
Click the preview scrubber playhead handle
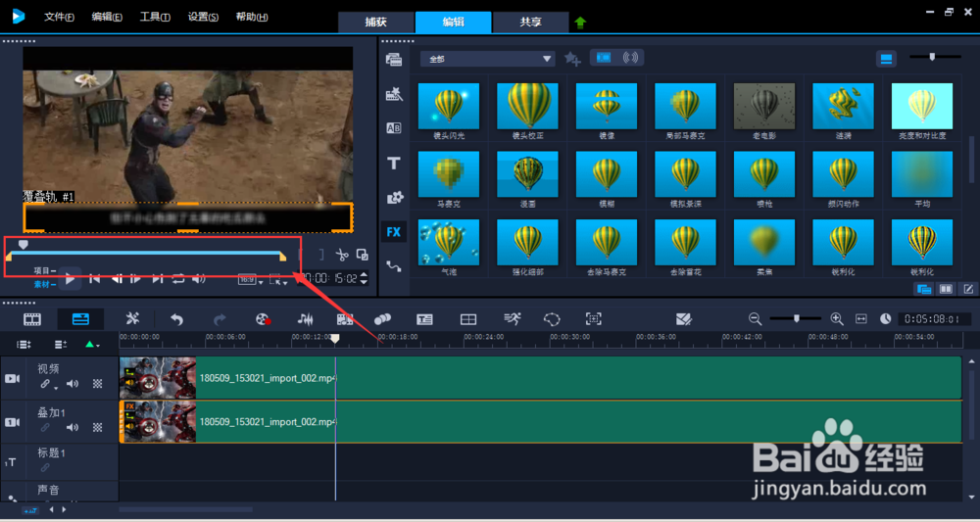(x=24, y=245)
